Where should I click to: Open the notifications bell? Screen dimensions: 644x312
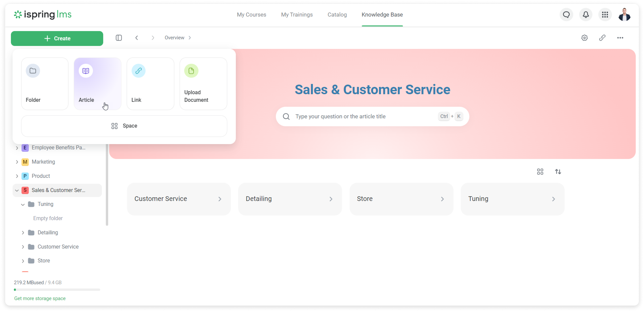point(585,15)
